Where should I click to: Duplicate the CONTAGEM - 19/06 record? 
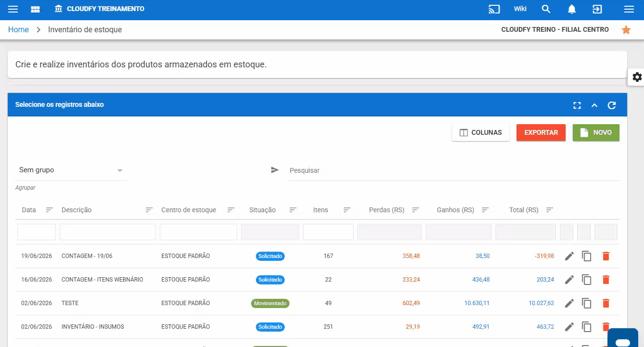point(587,256)
